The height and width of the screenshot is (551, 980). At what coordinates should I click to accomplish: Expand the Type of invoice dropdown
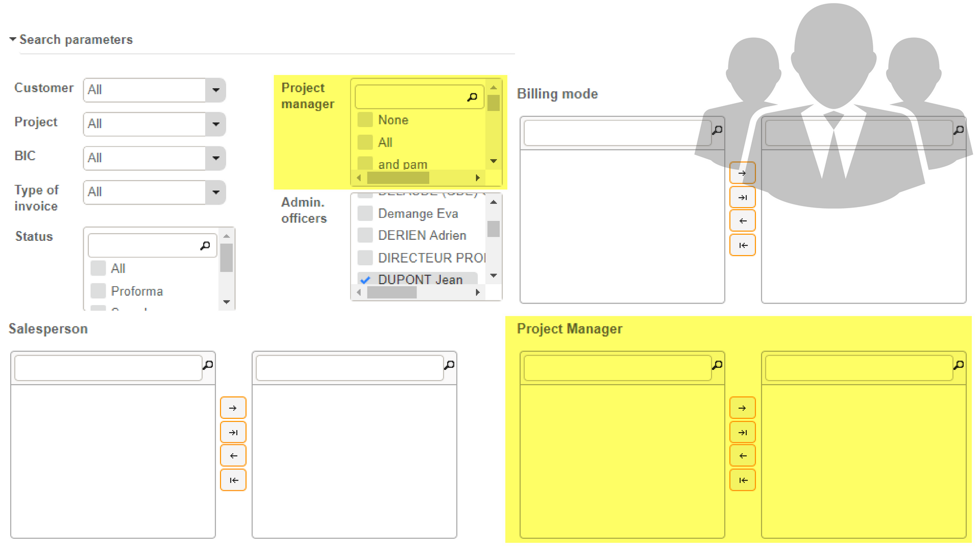(x=216, y=192)
